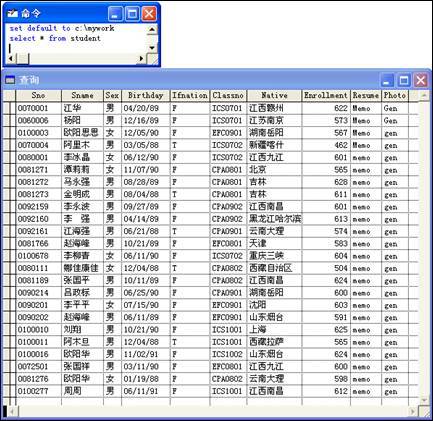
Task: Click the name cell 吕政标
Action: (x=82, y=293)
